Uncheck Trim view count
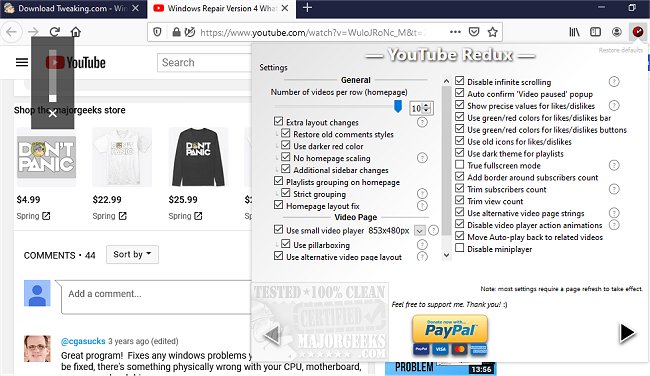The image size is (650, 376). [459, 200]
